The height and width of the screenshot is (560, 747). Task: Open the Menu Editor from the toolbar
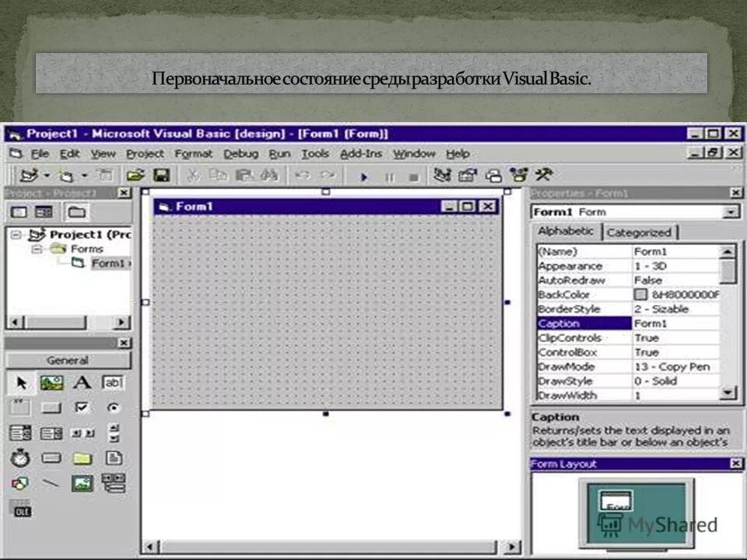[x=105, y=175]
